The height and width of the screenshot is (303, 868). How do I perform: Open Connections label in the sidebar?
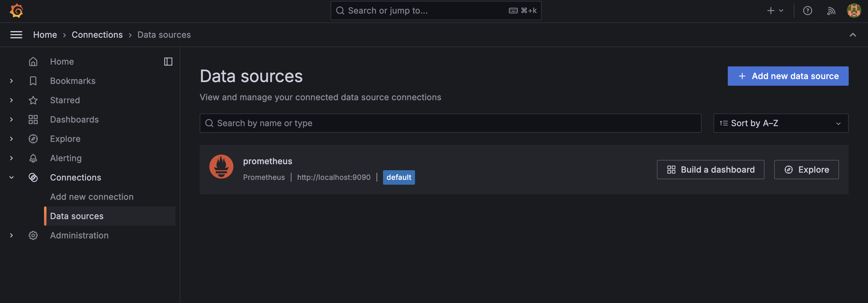pos(75,177)
